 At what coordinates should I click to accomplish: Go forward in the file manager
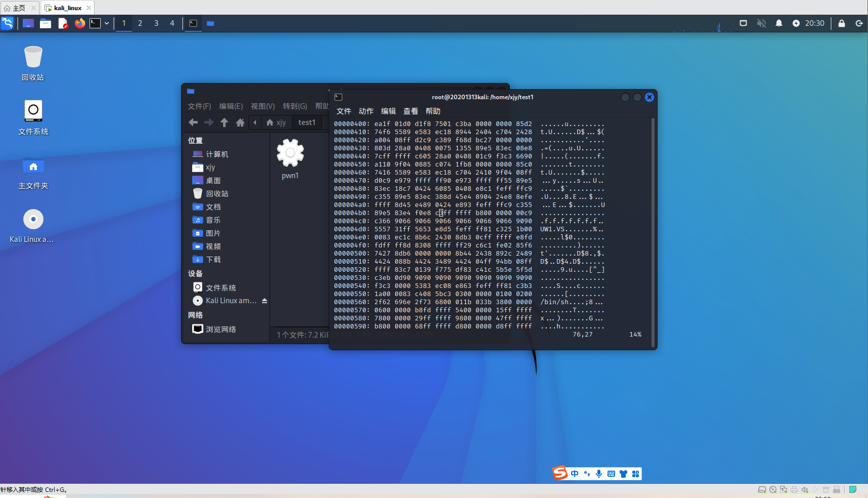209,122
